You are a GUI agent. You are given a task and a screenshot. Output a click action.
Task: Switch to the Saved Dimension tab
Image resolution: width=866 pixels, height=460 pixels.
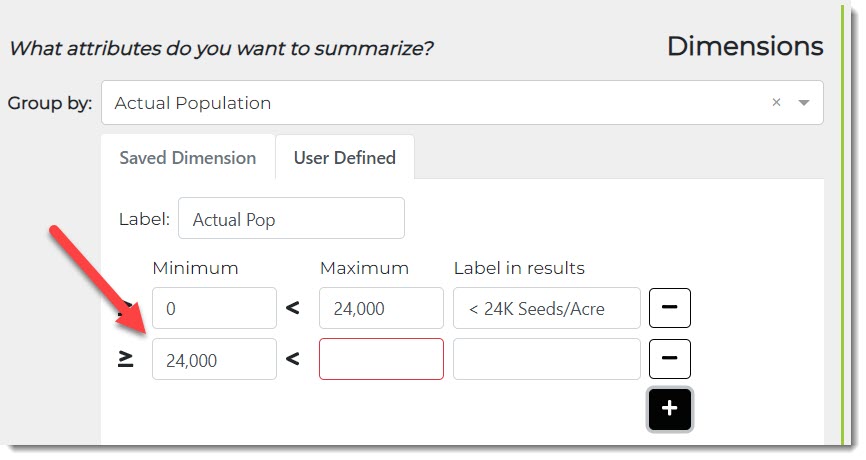[187, 158]
